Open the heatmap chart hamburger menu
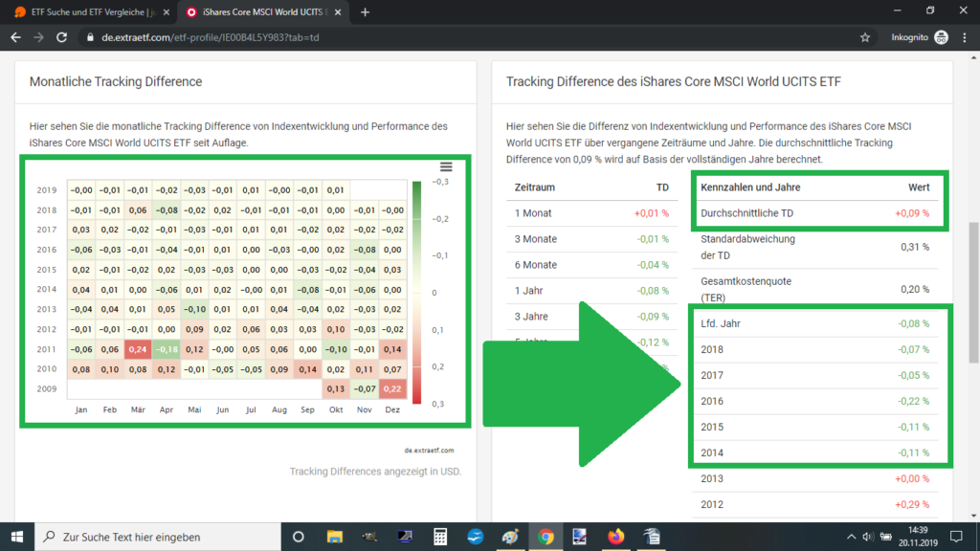980x551 pixels. coord(446,166)
